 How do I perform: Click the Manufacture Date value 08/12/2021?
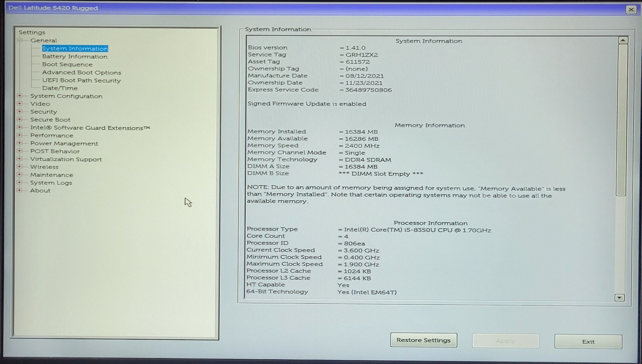click(x=364, y=76)
